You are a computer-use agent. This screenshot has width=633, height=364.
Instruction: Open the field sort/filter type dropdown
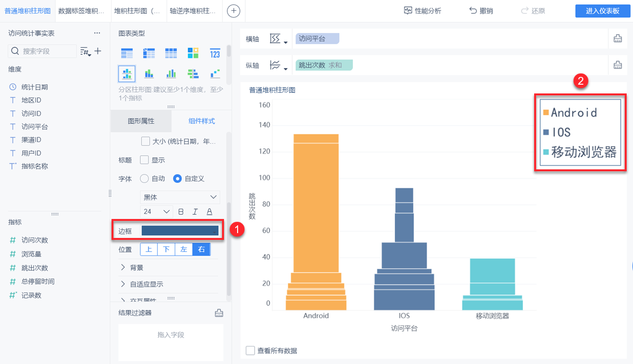tap(86, 51)
